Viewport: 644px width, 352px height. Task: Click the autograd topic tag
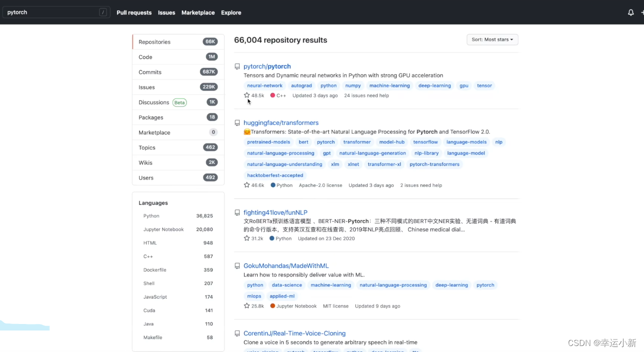click(301, 85)
